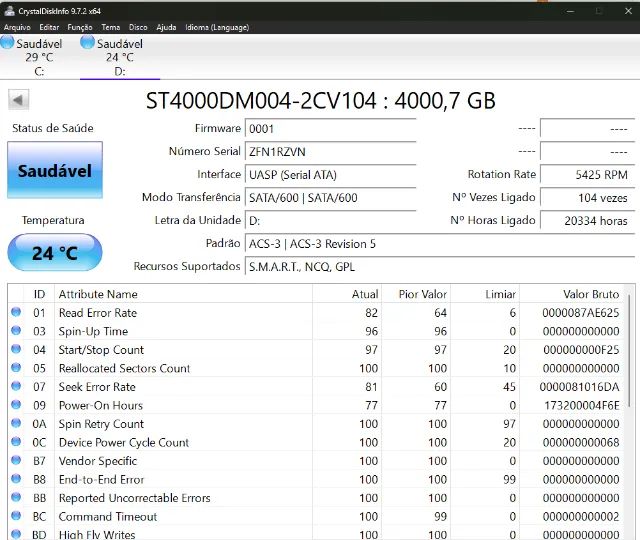Click status dot for Reported Uncorrectable Errors
640x540 pixels.
coord(16,497)
